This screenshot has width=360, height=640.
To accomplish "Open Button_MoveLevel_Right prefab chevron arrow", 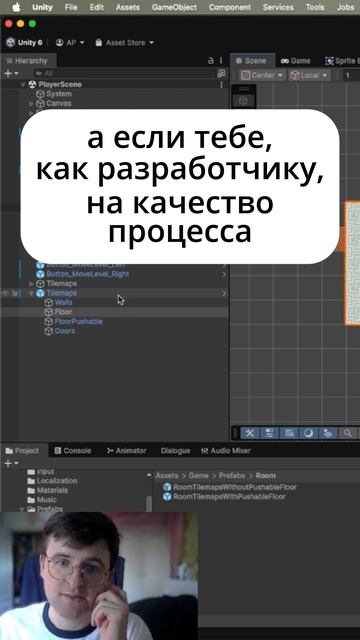I will click(x=224, y=274).
